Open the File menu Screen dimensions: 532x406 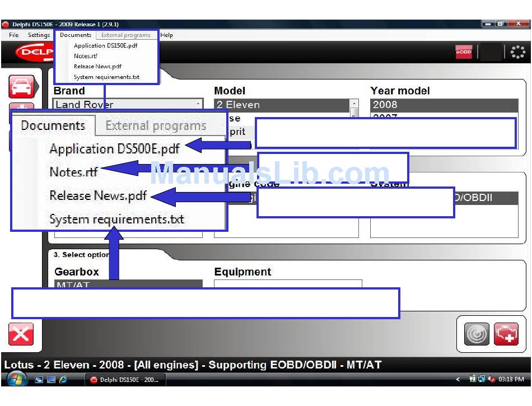pyautogui.click(x=14, y=35)
